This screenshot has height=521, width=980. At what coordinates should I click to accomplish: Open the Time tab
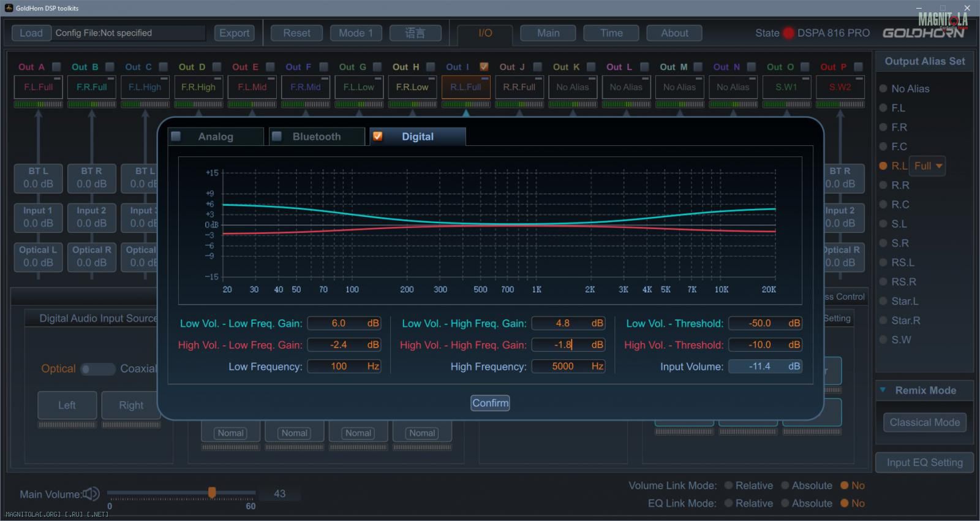[x=611, y=33]
